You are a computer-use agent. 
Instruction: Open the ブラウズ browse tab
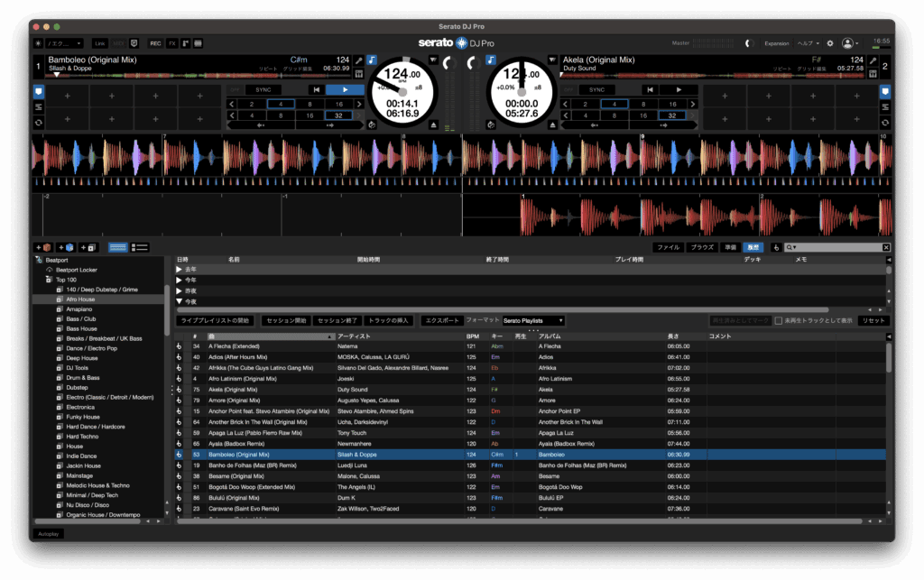coord(702,248)
